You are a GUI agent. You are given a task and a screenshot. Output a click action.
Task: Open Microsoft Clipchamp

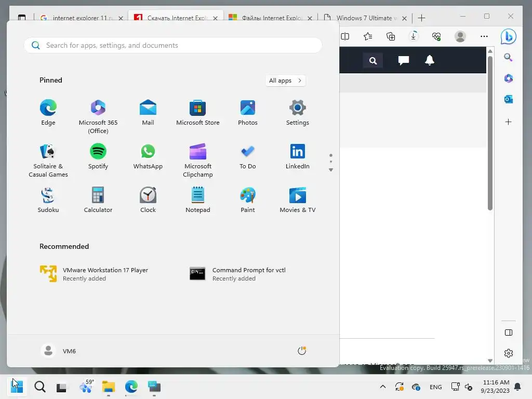(198, 161)
